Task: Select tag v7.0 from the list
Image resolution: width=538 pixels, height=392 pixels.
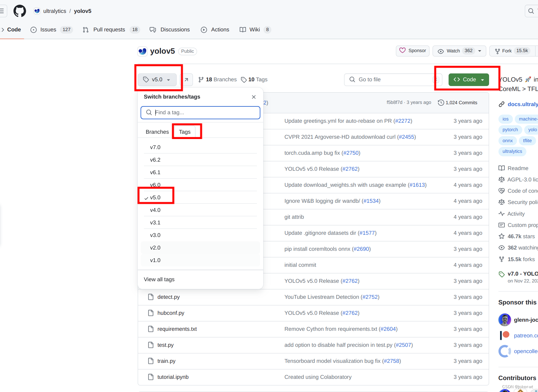Action: pyautogui.click(x=200, y=147)
